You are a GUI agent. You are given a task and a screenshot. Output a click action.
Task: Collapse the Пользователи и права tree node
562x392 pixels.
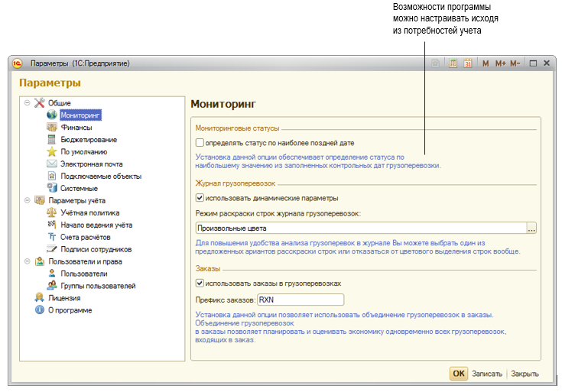pos(28,261)
